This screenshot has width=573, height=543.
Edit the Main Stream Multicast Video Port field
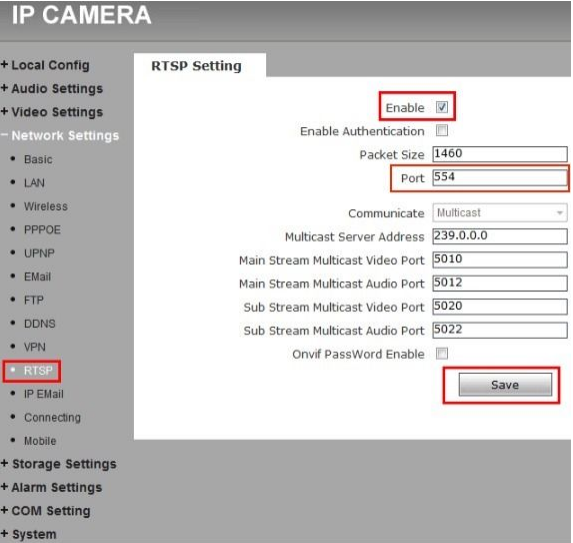(500, 259)
